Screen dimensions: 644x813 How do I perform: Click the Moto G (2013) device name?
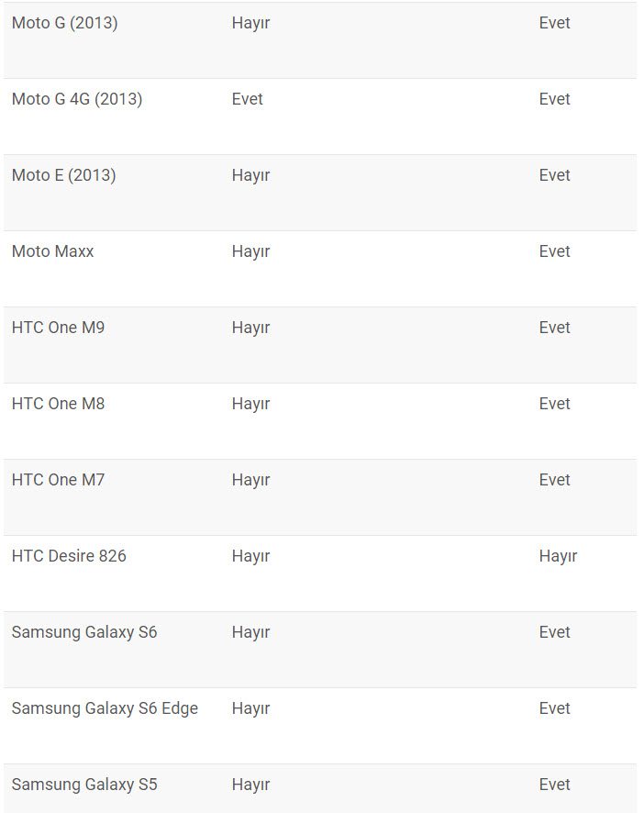coord(64,23)
